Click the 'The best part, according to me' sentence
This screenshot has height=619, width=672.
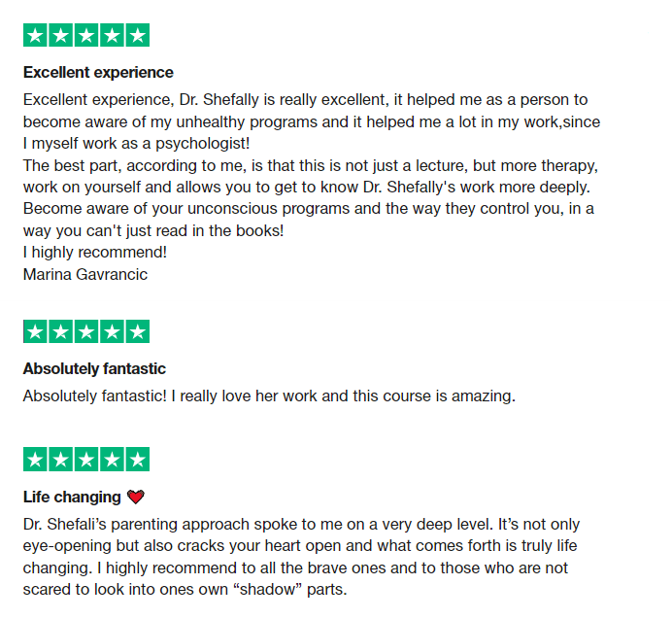coord(311,165)
